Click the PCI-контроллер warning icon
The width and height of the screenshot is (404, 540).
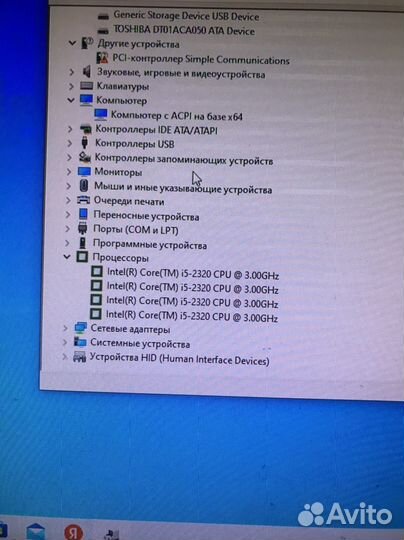tap(102, 58)
